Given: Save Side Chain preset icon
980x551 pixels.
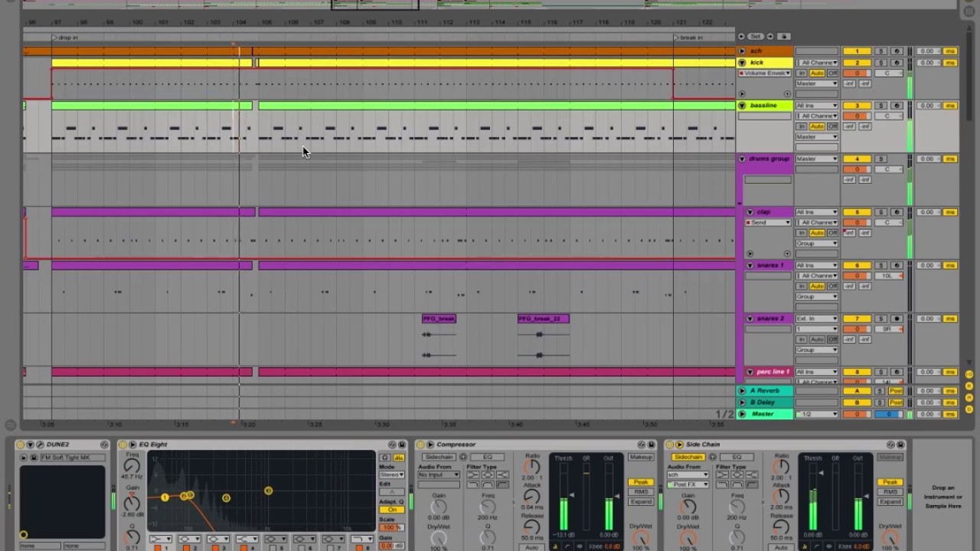Looking at the screenshot, I should pyautogui.click(x=901, y=445).
